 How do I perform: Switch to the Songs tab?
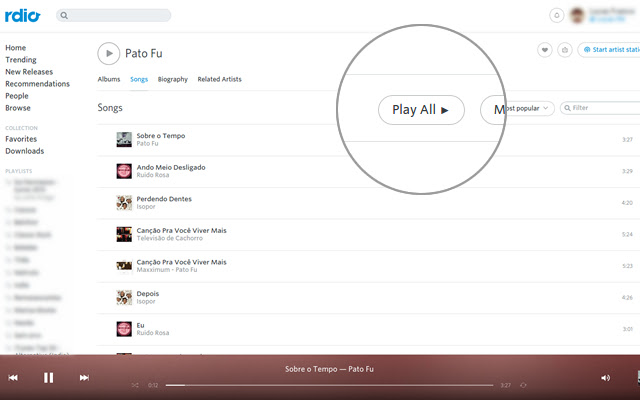[x=139, y=79]
